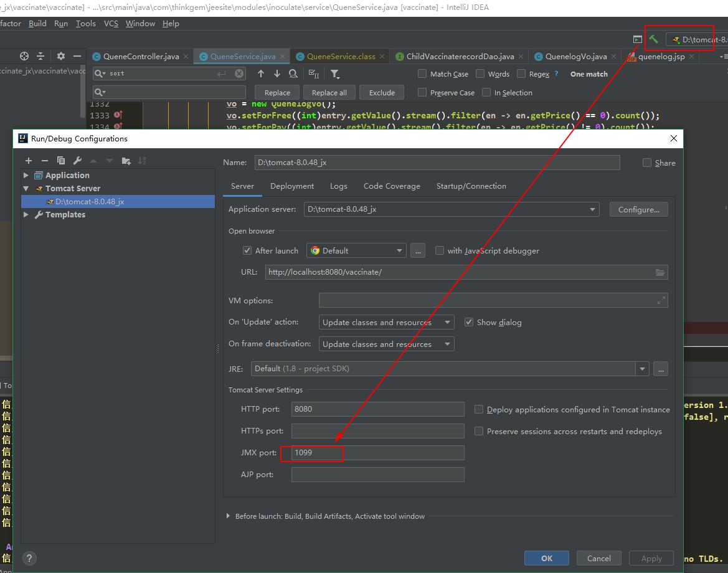Click HTTP port field showing 8080

pos(377,409)
